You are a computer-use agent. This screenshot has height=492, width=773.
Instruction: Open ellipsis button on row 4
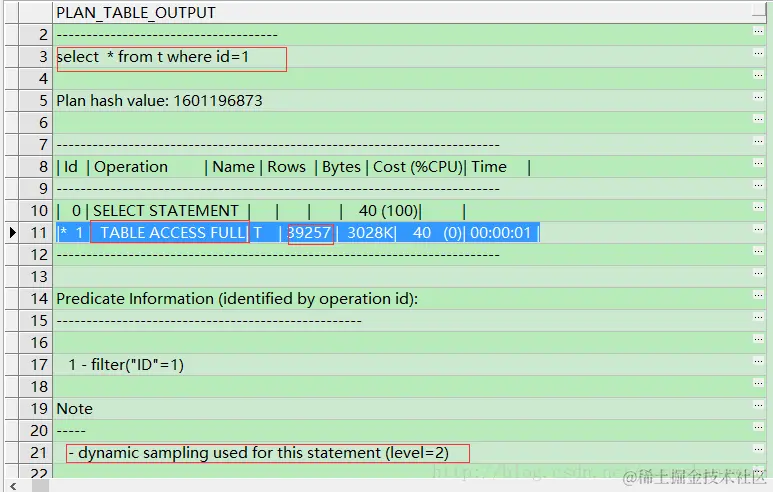[758, 75]
